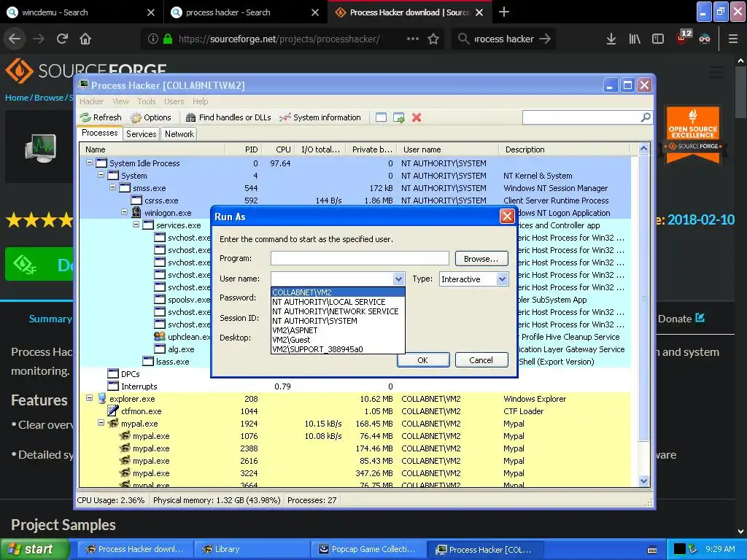Click the SourceForge logo
The width and height of the screenshot is (747, 560).
[x=86, y=71]
